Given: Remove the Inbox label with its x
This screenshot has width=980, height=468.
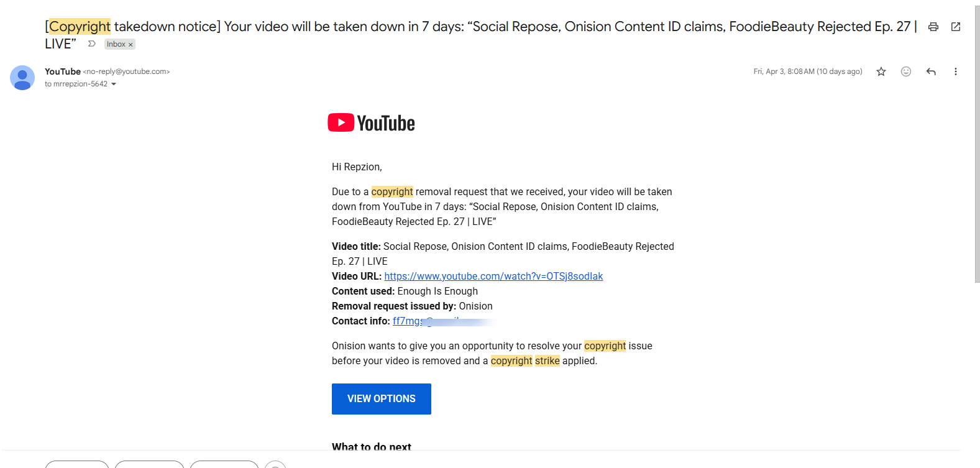Looking at the screenshot, I should (x=131, y=45).
